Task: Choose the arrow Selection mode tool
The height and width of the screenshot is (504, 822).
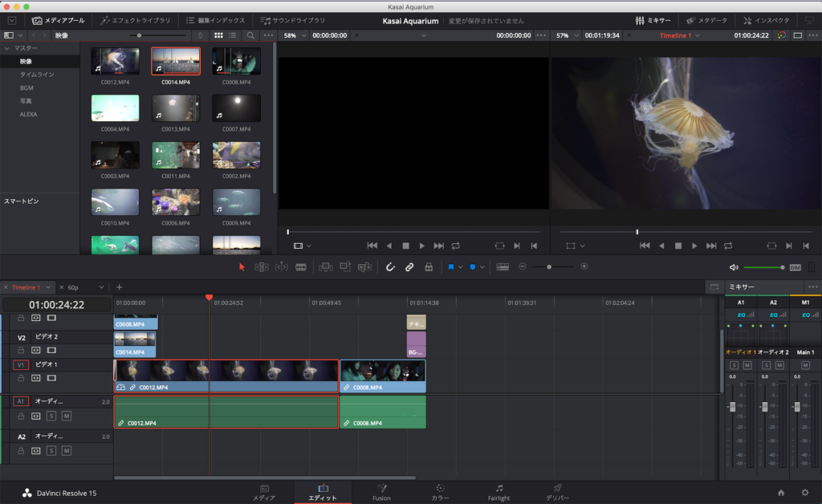Action: click(x=242, y=266)
